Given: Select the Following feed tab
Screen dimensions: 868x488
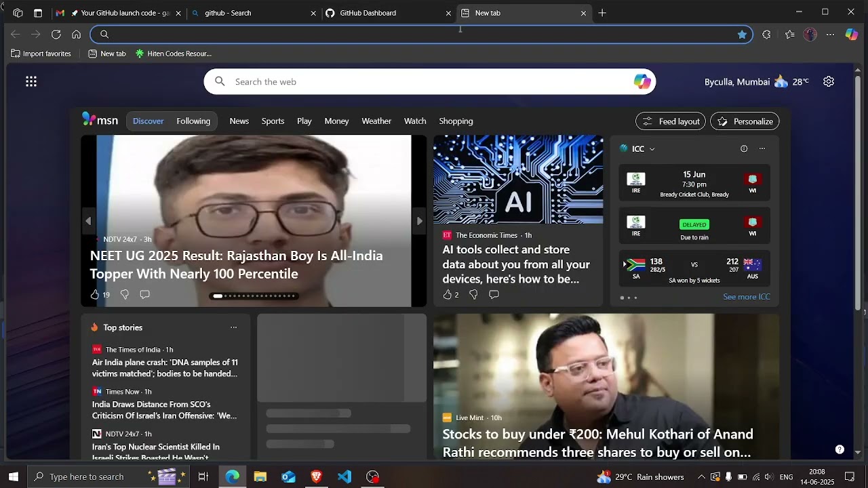Looking at the screenshot, I should coord(193,121).
